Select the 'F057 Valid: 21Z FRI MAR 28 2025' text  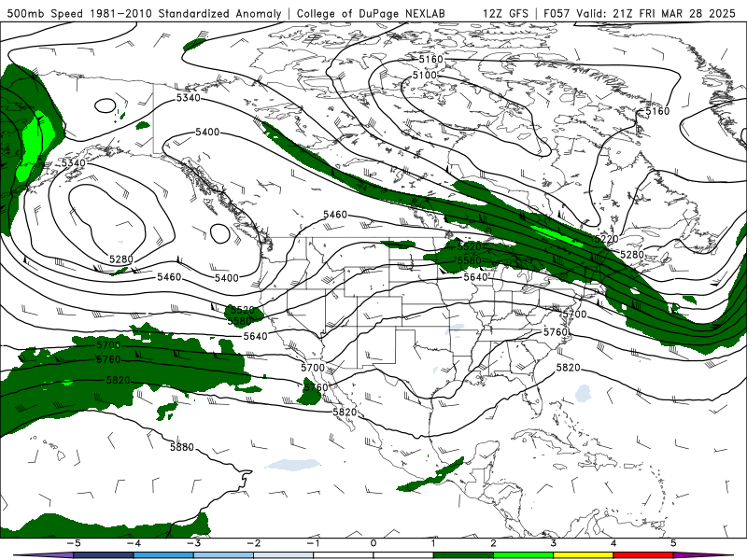click(640, 13)
